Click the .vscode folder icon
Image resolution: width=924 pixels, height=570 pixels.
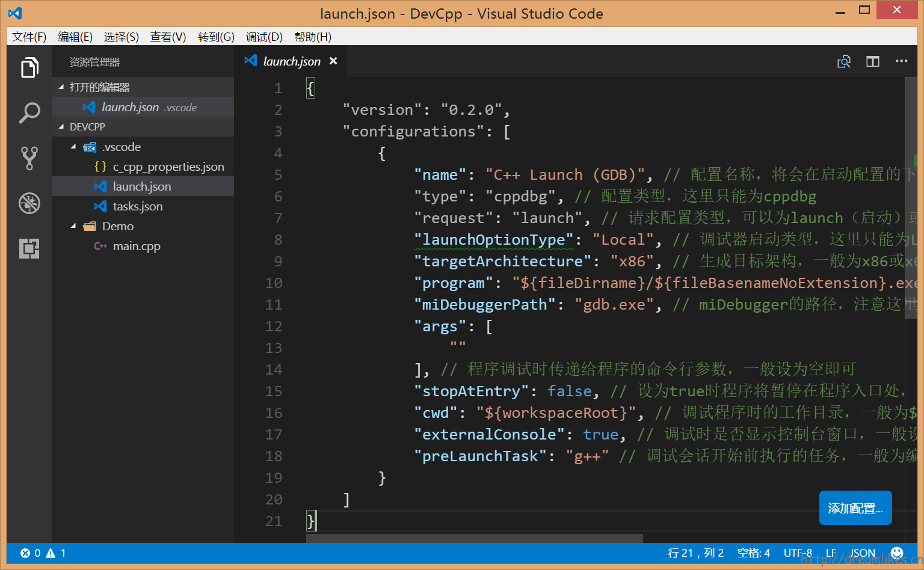(x=90, y=147)
